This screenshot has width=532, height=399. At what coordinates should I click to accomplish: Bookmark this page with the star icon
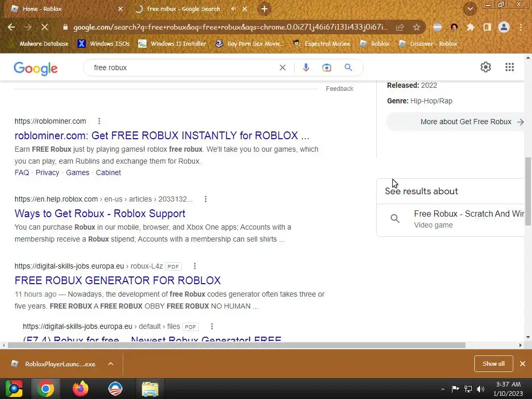pos(417,27)
